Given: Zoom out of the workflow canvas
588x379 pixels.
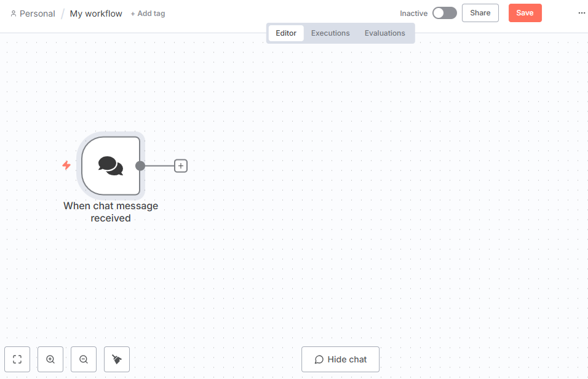Looking at the screenshot, I should 84,359.
